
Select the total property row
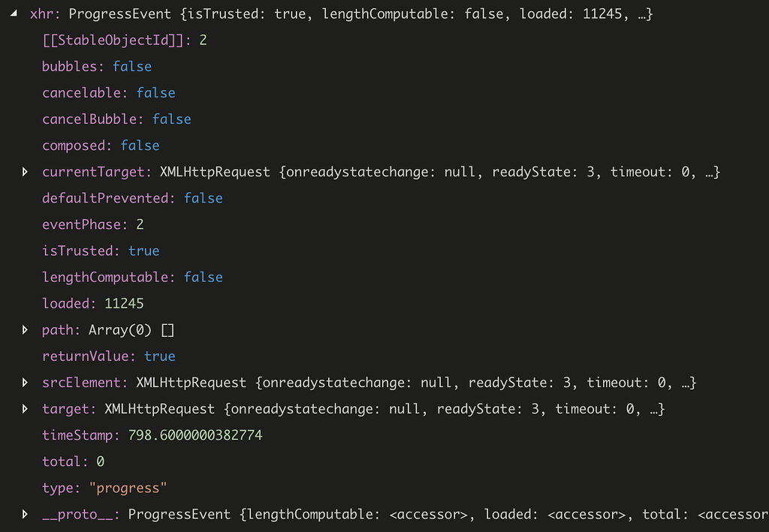62,461
